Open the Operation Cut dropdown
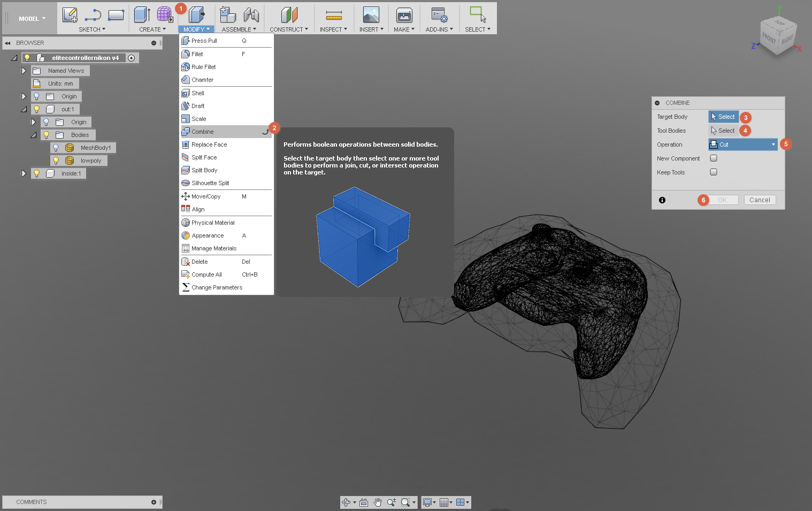This screenshot has width=812, height=511. 743,144
